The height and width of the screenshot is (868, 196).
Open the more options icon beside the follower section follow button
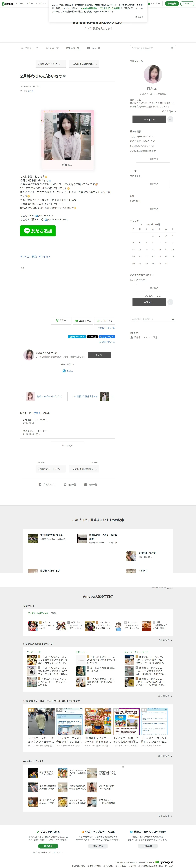tap(170, 302)
